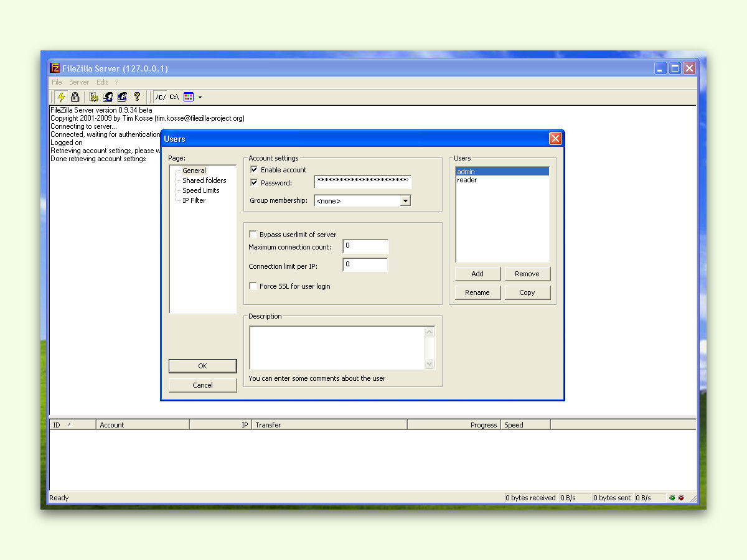This screenshot has width=747, height=560.
Task: Click the Speed column header
Action: tap(525, 425)
